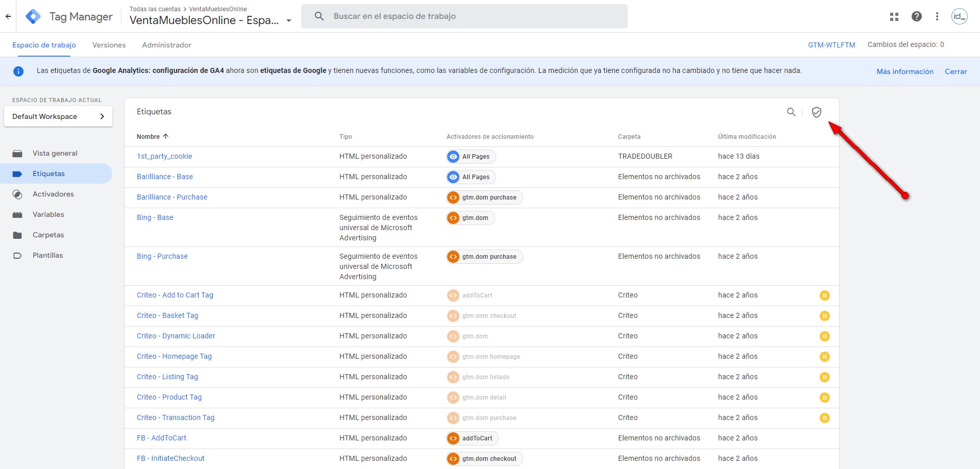Viewport: 980px width, 469px height.
Task: Click the paused icon for Criteo - Add to Cart Tag
Action: click(x=824, y=295)
